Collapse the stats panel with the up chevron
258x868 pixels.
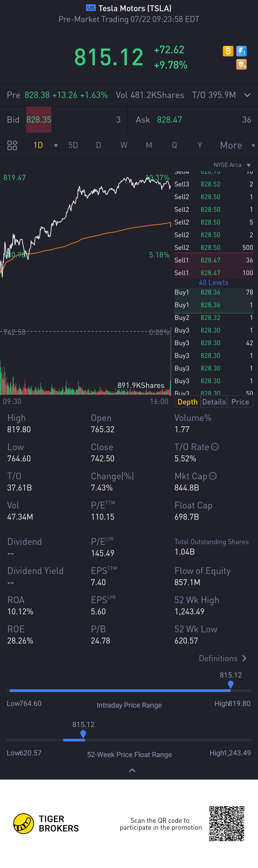(132, 770)
